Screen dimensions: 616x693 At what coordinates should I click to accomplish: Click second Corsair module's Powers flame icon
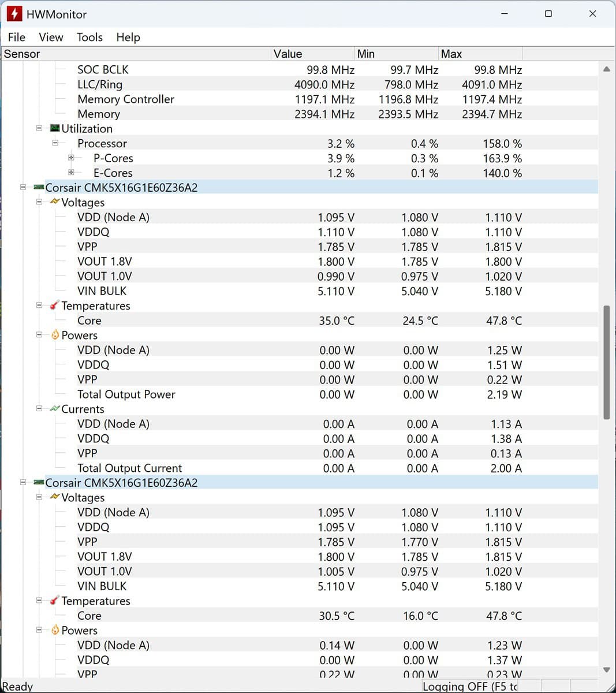[55, 630]
